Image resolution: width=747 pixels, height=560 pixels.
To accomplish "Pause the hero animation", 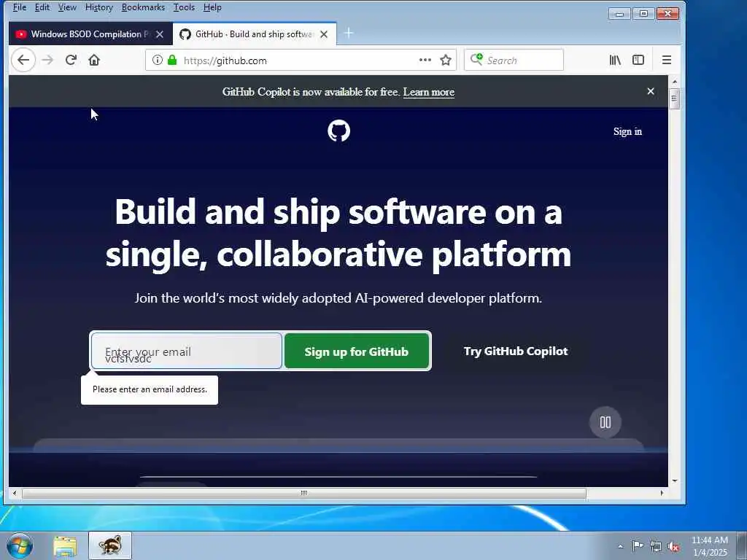I will pos(605,422).
